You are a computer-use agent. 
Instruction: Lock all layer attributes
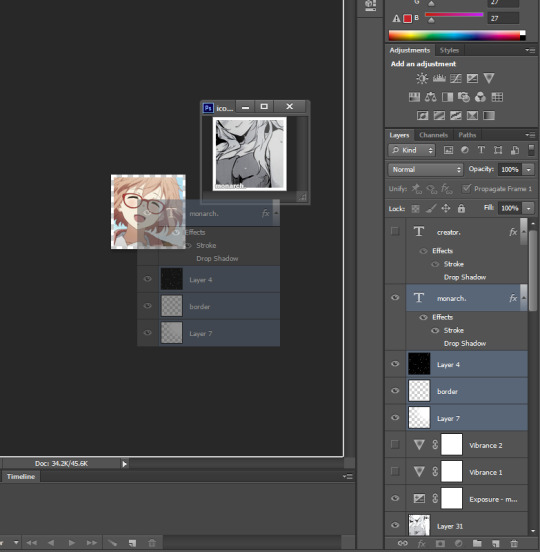(461, 208)
